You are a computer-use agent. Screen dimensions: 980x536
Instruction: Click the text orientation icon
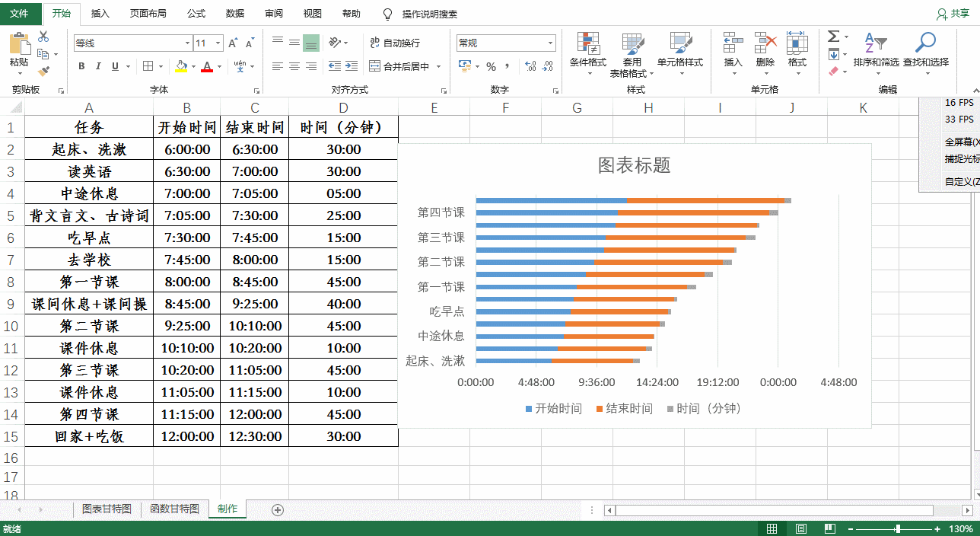(335, 43)
